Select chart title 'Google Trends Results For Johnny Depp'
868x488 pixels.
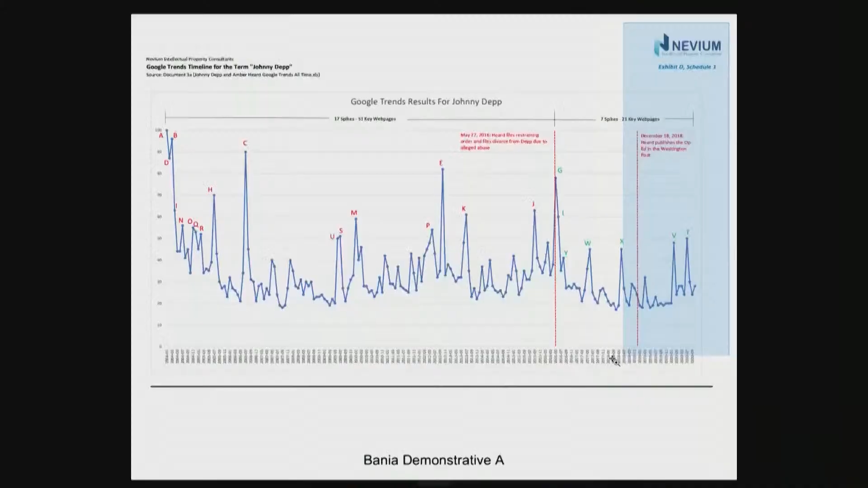tap(426, 102)
